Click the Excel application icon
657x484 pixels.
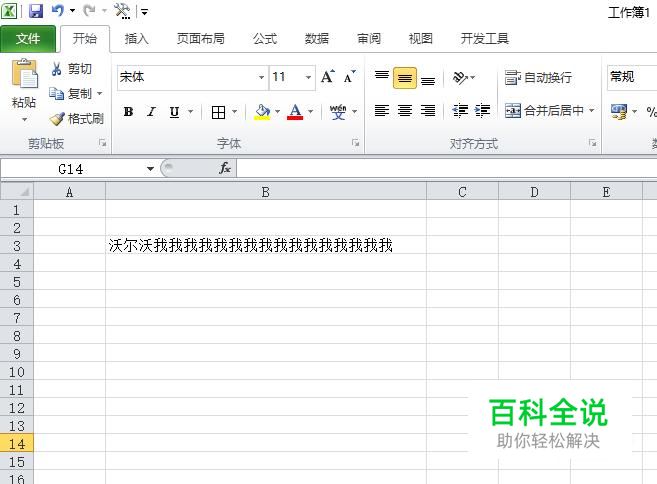point(9,11)
